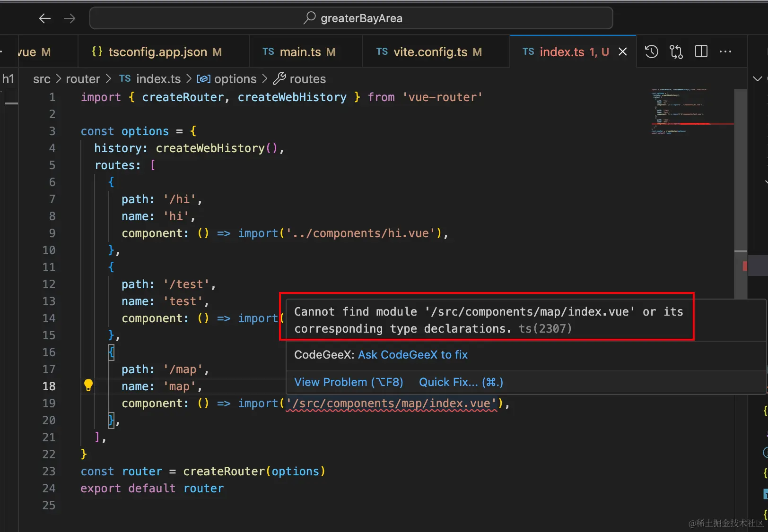Select index.ts in the breadcrumb

coord(150,79)
